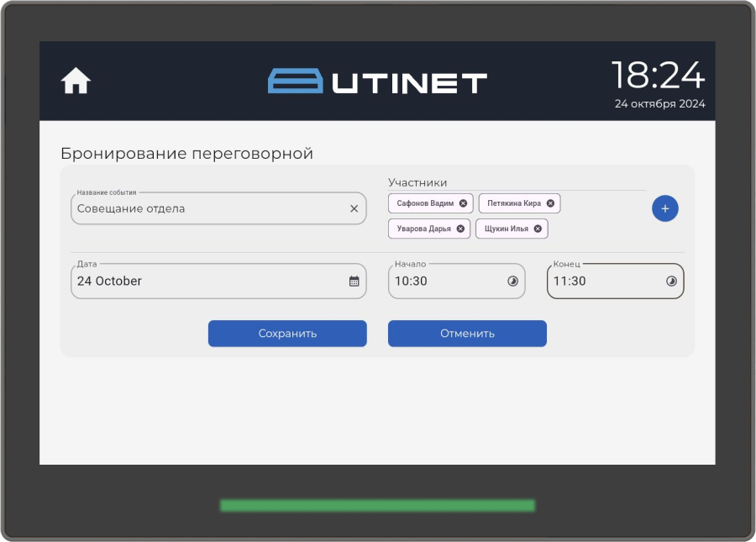Tap the UTINET logo in the header
This screenshot has width=756, height=542.
click(377, 80)
